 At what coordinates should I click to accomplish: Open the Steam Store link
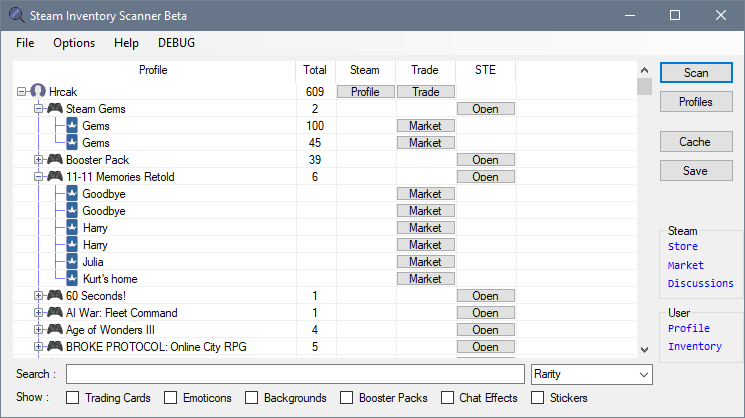click(x=683, y=246)
